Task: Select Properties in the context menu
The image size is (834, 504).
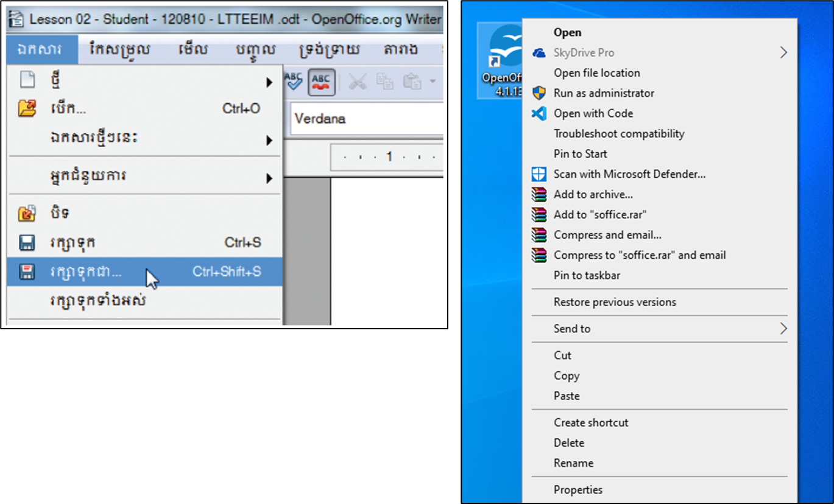Action: 578,489
